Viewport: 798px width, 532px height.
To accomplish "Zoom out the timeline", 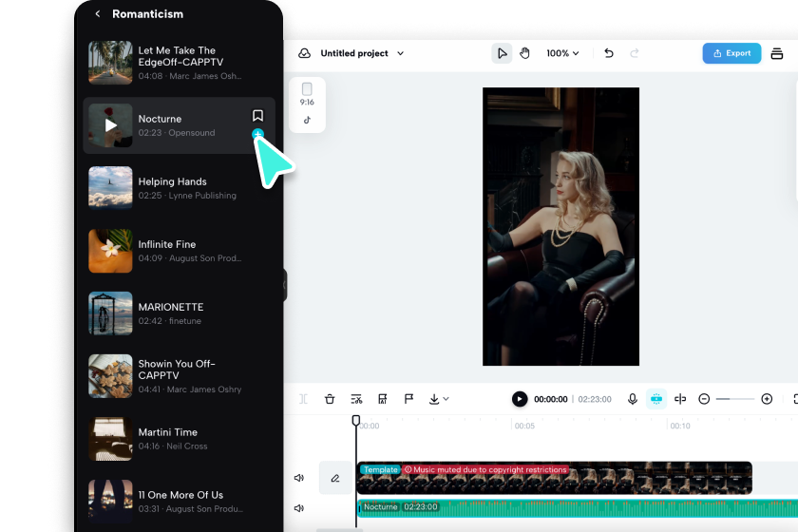I will 704,399.
